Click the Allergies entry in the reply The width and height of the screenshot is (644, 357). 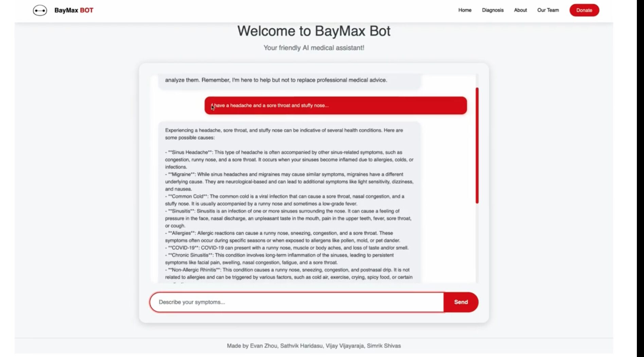[283, 237]
